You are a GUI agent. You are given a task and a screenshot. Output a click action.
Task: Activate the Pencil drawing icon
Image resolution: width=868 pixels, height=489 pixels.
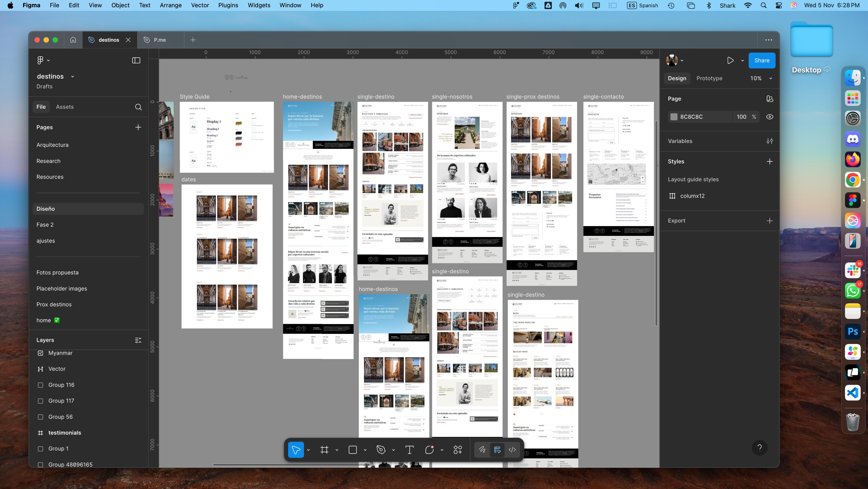click(x=482, y=450)
